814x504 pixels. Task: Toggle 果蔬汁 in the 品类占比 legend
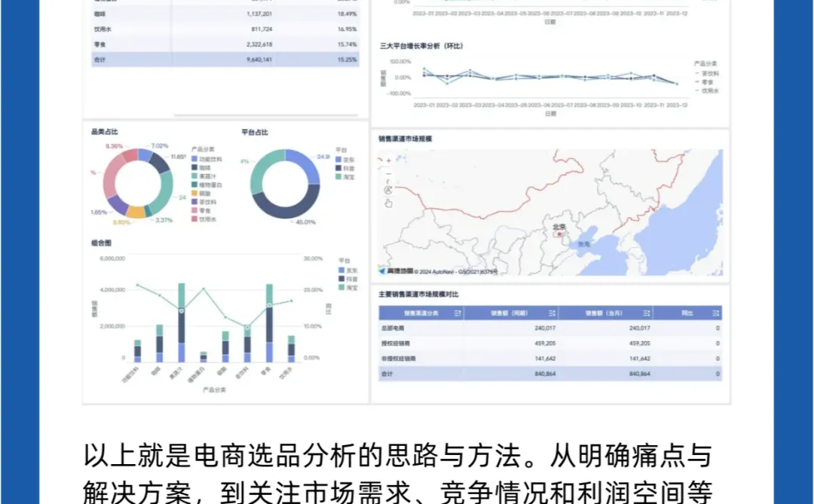[204, 176]
